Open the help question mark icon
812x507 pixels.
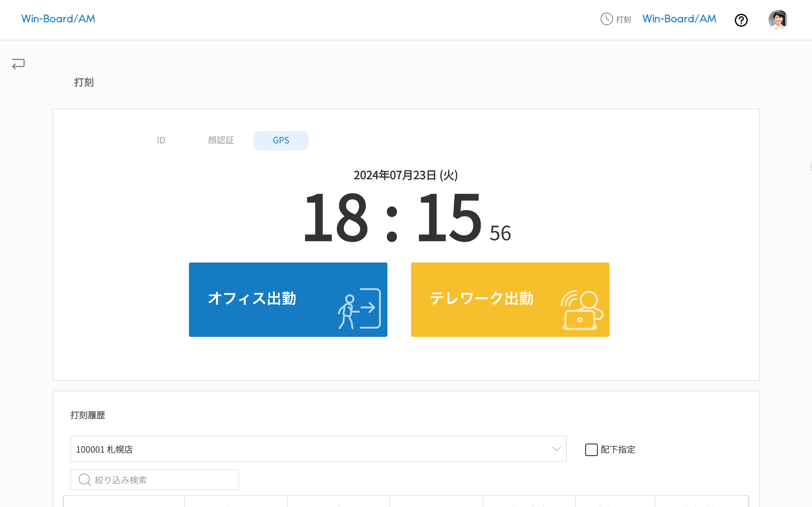(x=741, y=20)
